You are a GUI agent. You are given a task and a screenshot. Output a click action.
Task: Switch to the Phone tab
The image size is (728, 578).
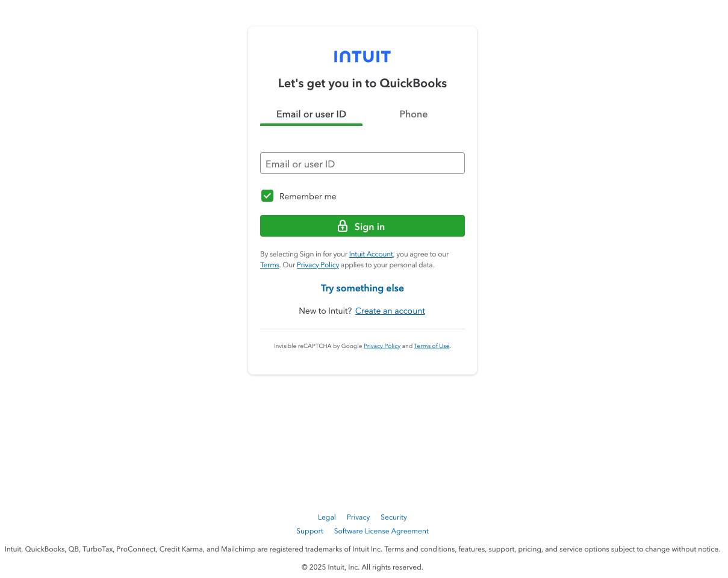tap(414, 114)
